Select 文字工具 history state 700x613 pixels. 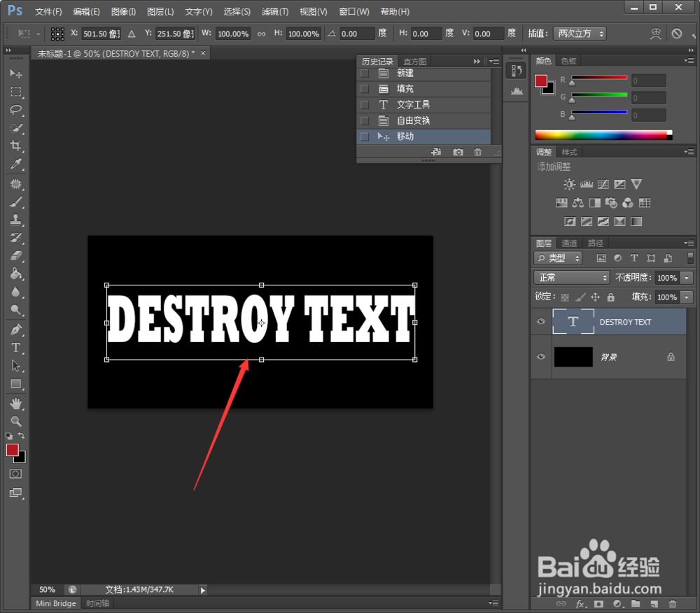click(x=423, y=105)
